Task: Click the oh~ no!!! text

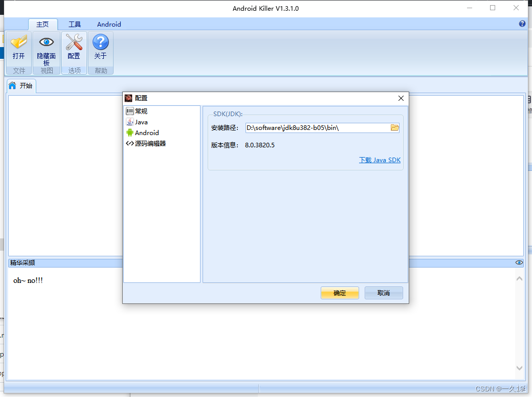Action: [x=28, y=280]
